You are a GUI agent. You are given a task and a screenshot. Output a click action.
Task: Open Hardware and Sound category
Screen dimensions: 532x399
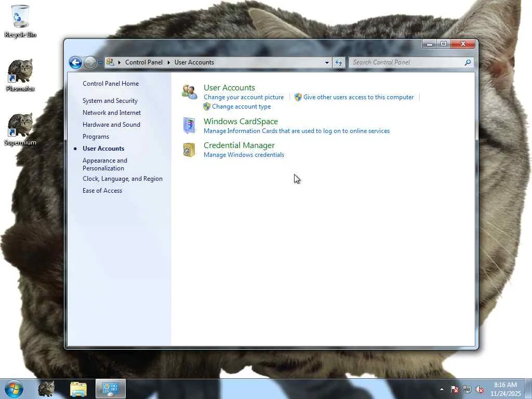point(111,125)
